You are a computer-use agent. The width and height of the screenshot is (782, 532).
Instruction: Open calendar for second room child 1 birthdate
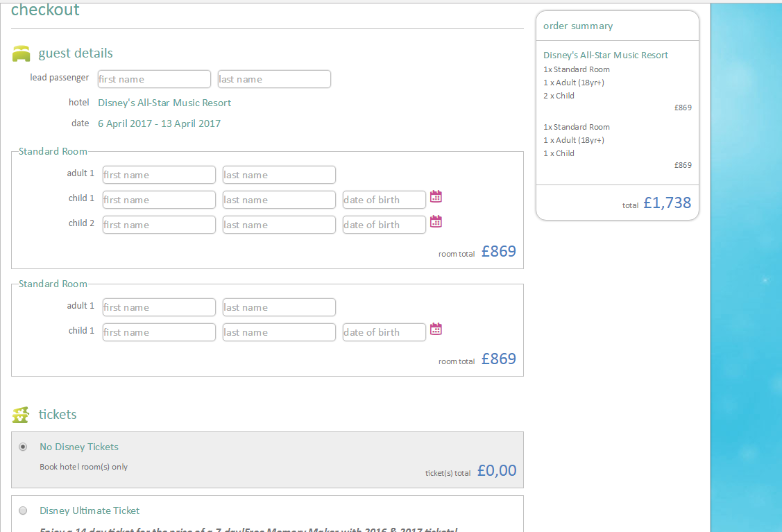click(436, 329)
